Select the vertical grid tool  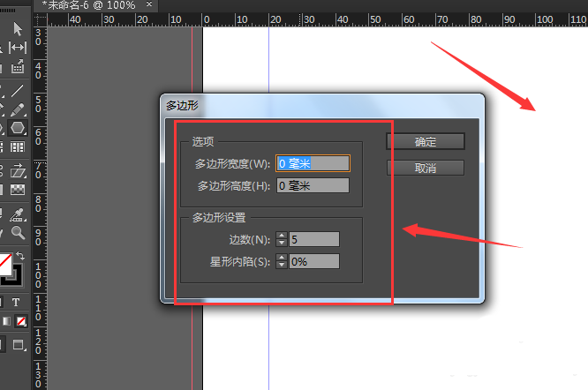coord(18,146)
